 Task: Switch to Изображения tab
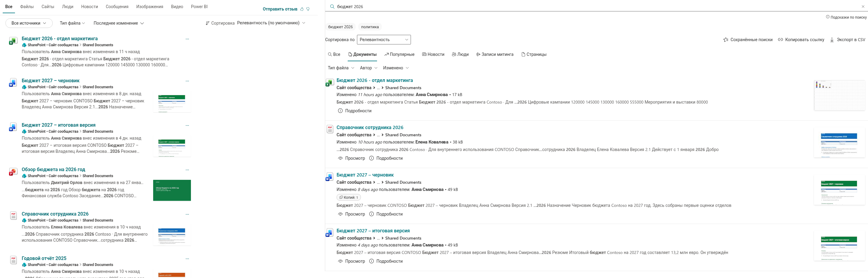point(150,7)
